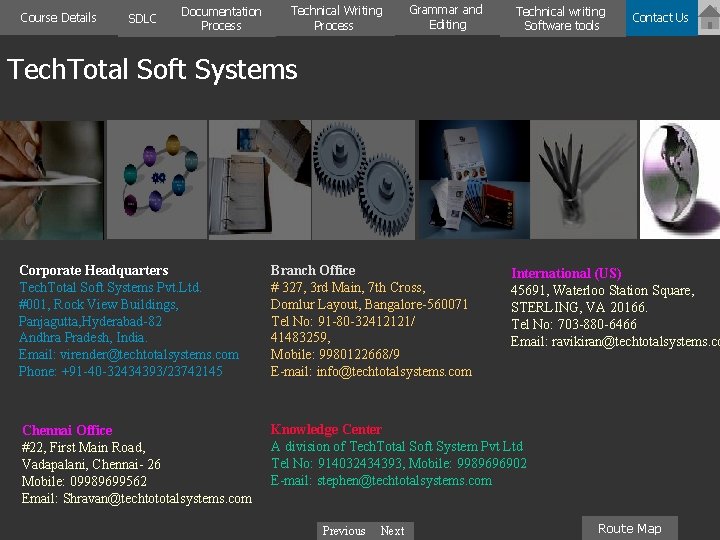Click the Corporate Headquarters heading
The height and width of the screenshot is (540, 720).
click(94, 270)
